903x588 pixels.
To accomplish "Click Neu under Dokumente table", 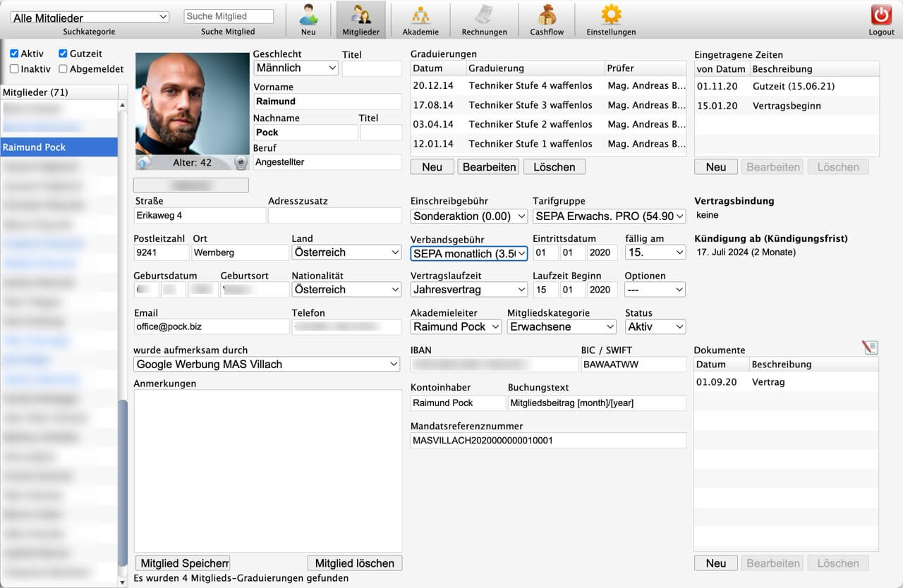I will pos(716,563).
